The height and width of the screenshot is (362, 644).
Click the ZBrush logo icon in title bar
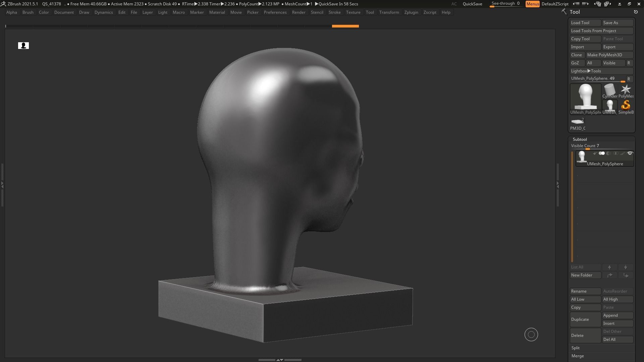pyautogui.click(x=3, y=4)
